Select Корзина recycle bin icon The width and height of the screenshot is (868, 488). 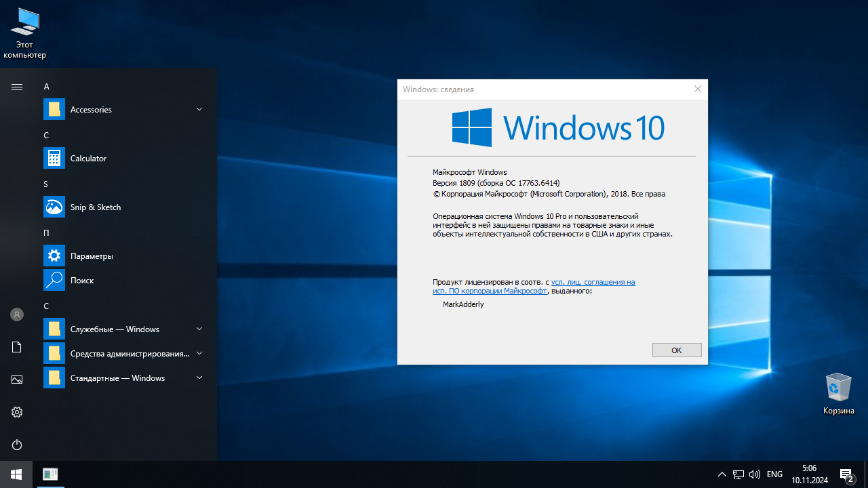(839, 393)
